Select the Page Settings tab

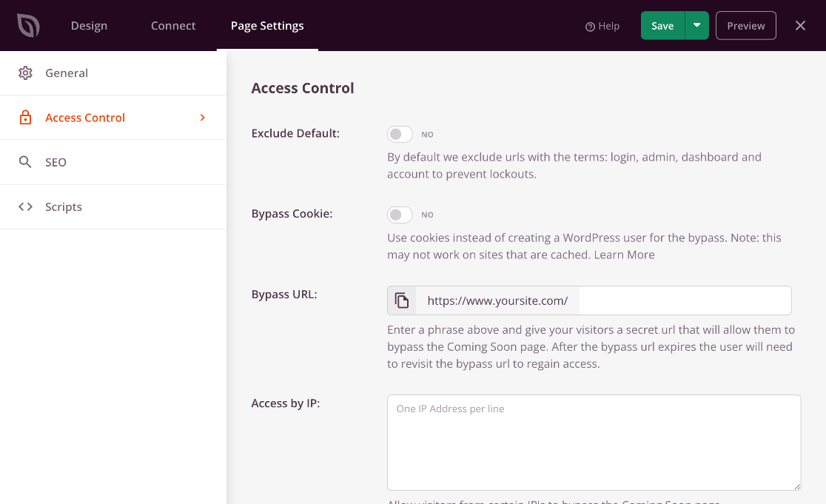click(x=267, y=25)
